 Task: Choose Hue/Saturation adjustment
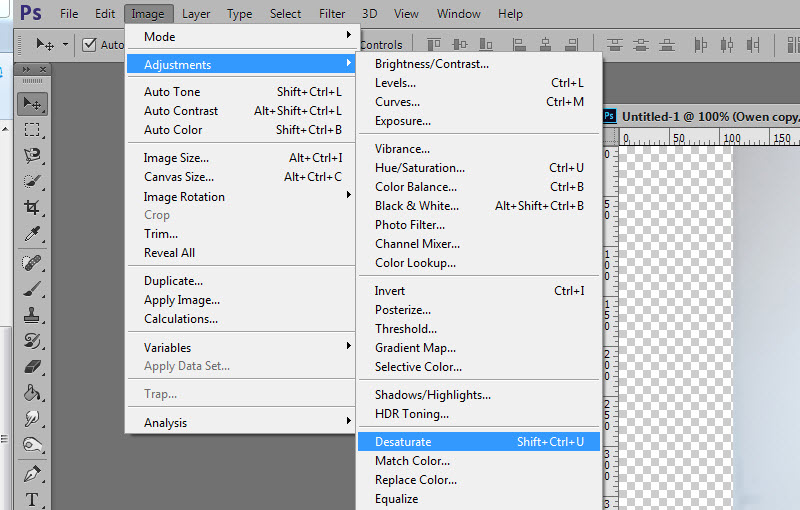point(479,168)
